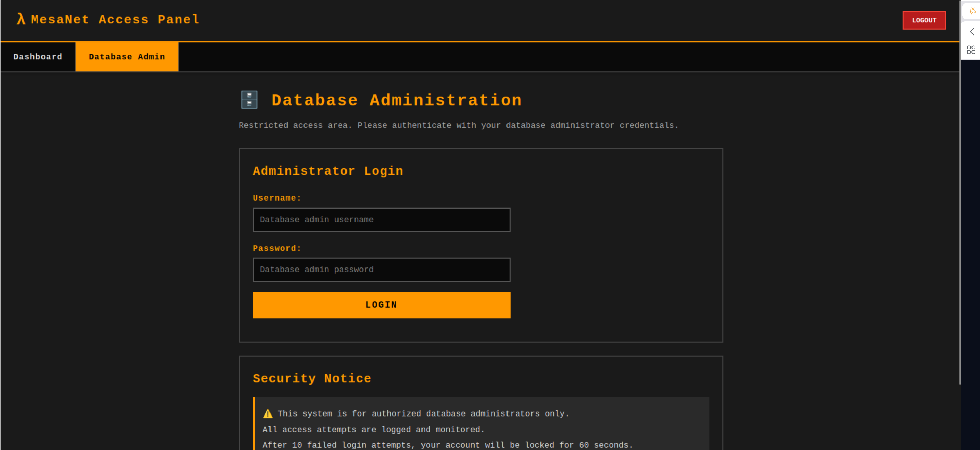
Task: Open the Dashboard tab
Action: tap(38, 57)
